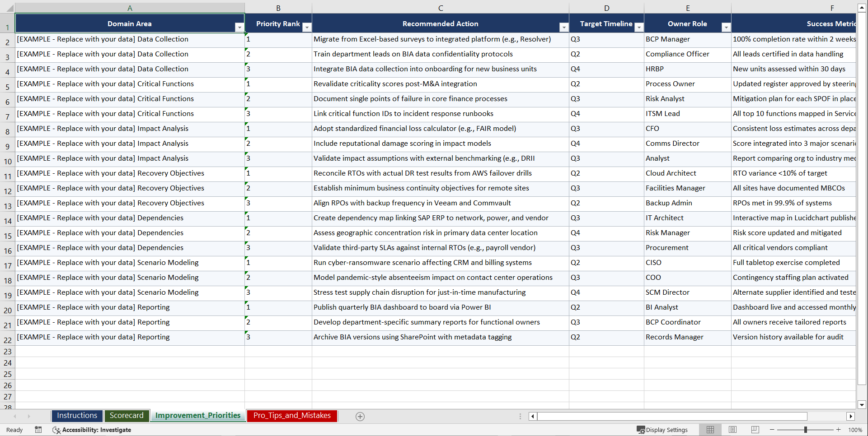Add a new worksheet with the plus icon

[x=360, y=416]
